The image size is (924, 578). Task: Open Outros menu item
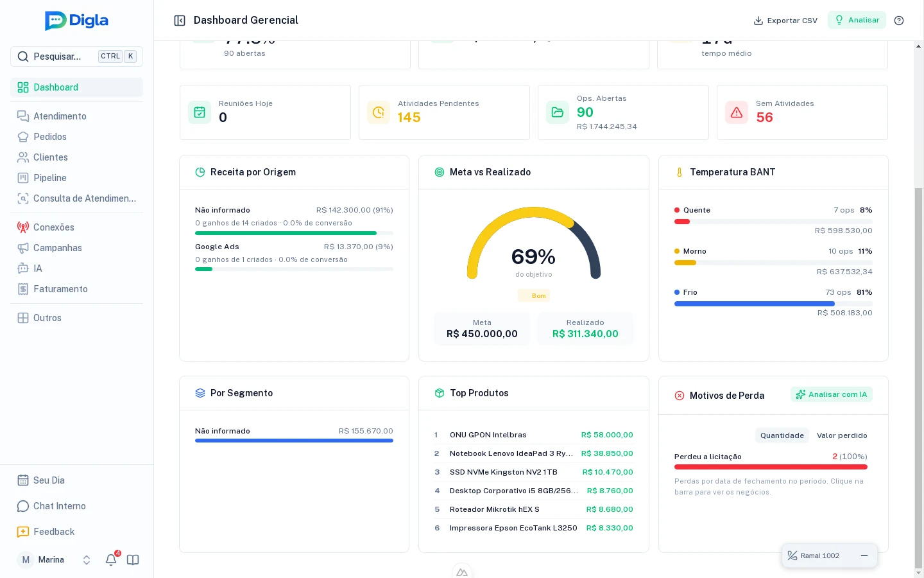[x=76, y=318]
